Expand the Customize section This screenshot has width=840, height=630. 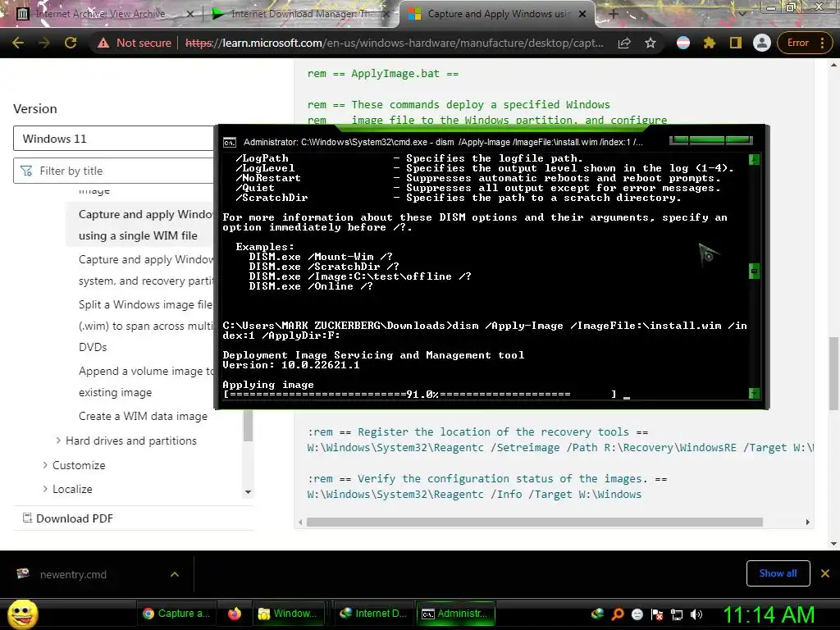click(x=79, y=465)
